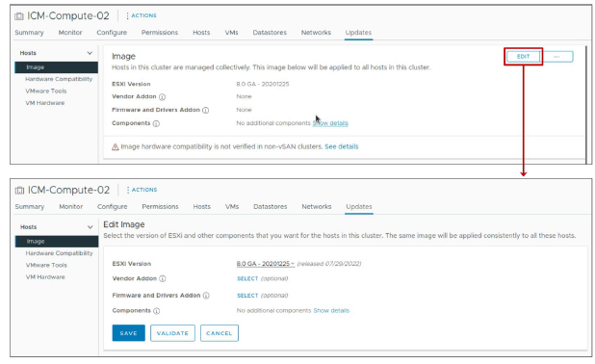595x364 pixels.
Task: Select the Permissions tab in lower panel
Action: 160,207
